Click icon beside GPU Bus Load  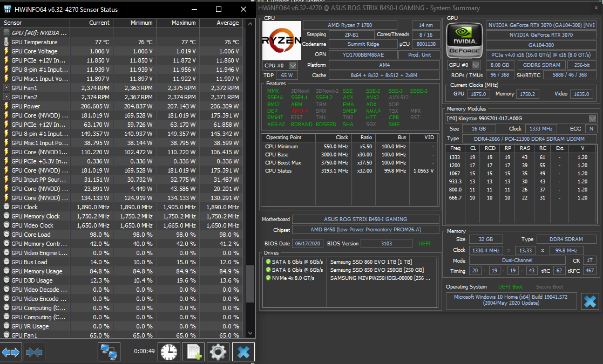tap(6, 262)
